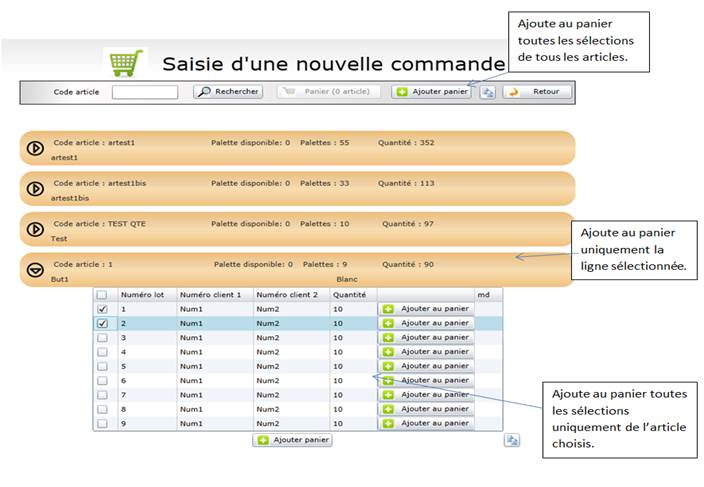
Task: Collapse the expanded article 1 row
Action: coord(34,269)
